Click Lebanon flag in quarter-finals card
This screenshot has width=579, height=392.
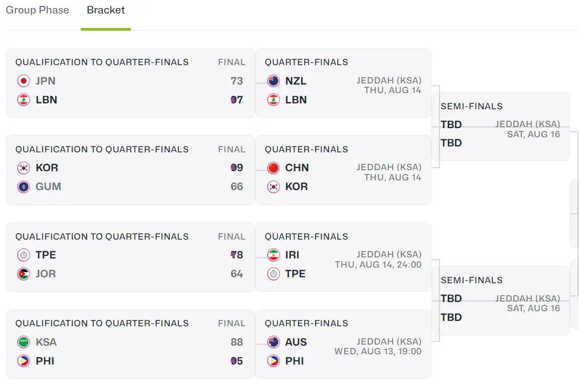click(273, 100)
